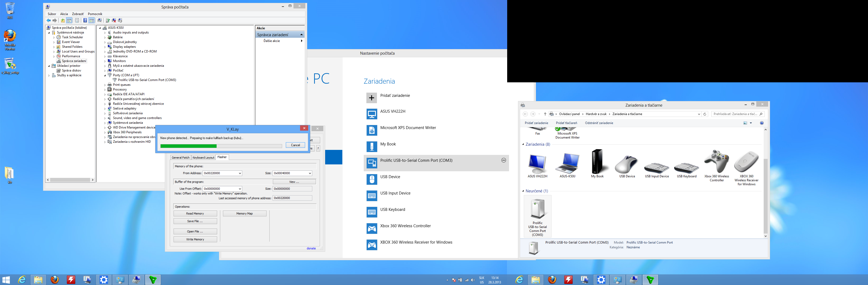The height and width of the screenshot is (285, 868).
Task: Open the Zobraziť menu
Action: click(78, 14)
